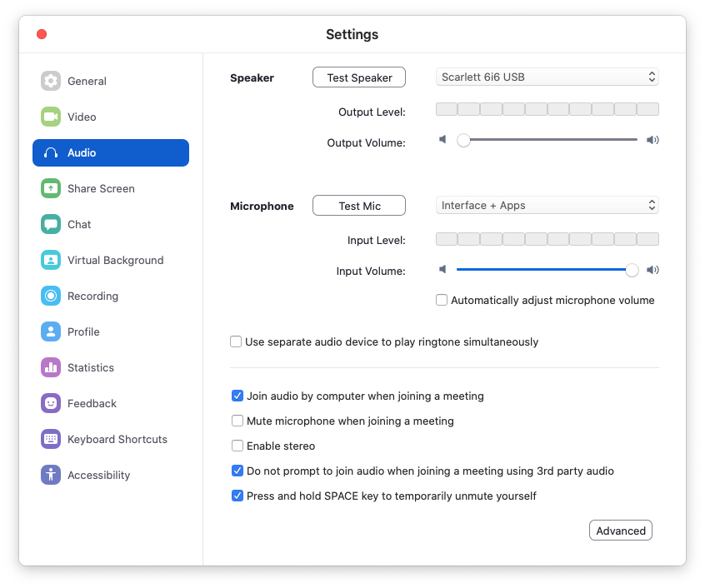Click the Output Volume slider knob
The width and height of the screenshot is (705, 588).
463,140
